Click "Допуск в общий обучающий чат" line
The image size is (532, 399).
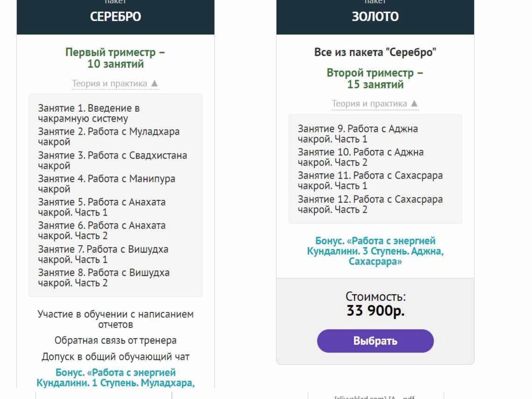115,357
